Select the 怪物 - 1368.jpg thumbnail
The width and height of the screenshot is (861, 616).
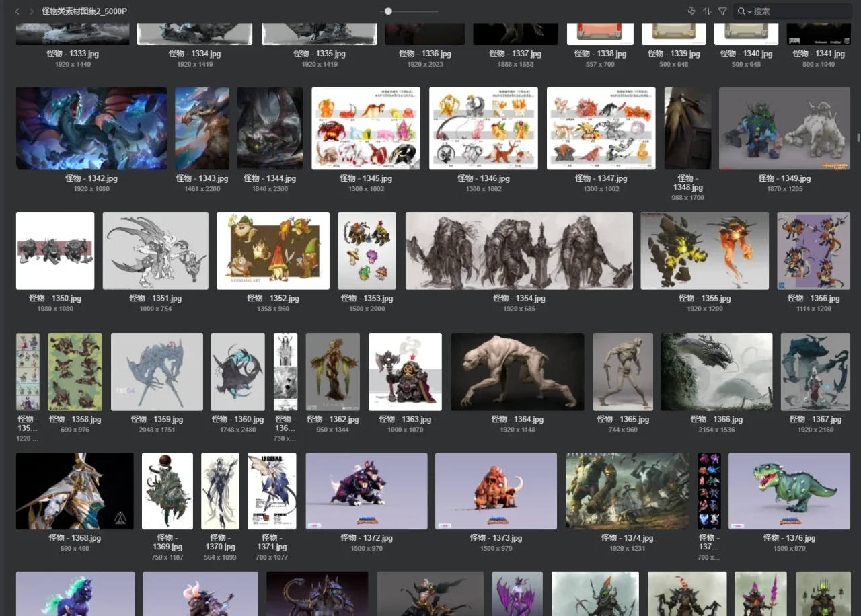[75, 491]
